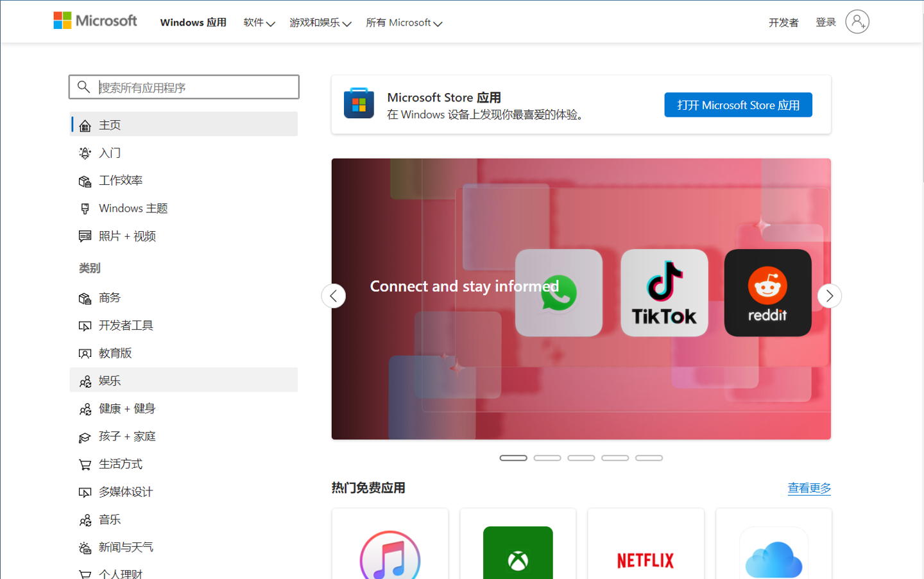The height and width of the screenshot is (579, 924).
Task: Click the Windows 应用 nav item
Action: (193, 22)
